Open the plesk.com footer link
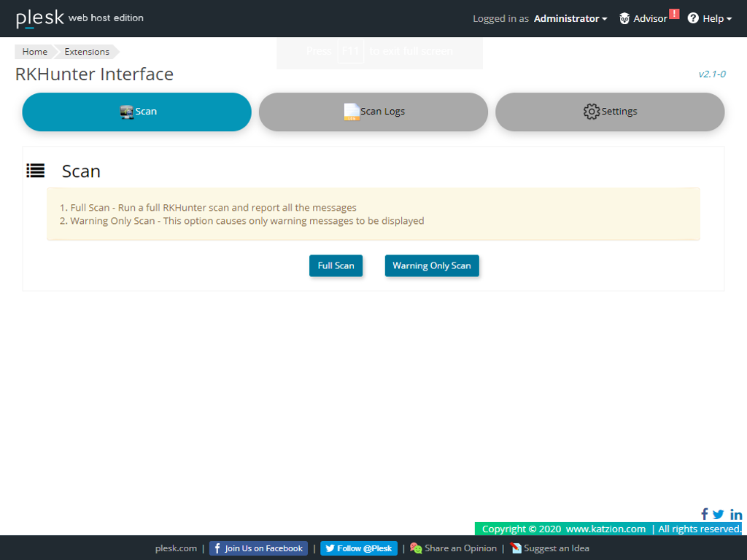The width and height of the screenshot is (747, 560). pos(176,548)
